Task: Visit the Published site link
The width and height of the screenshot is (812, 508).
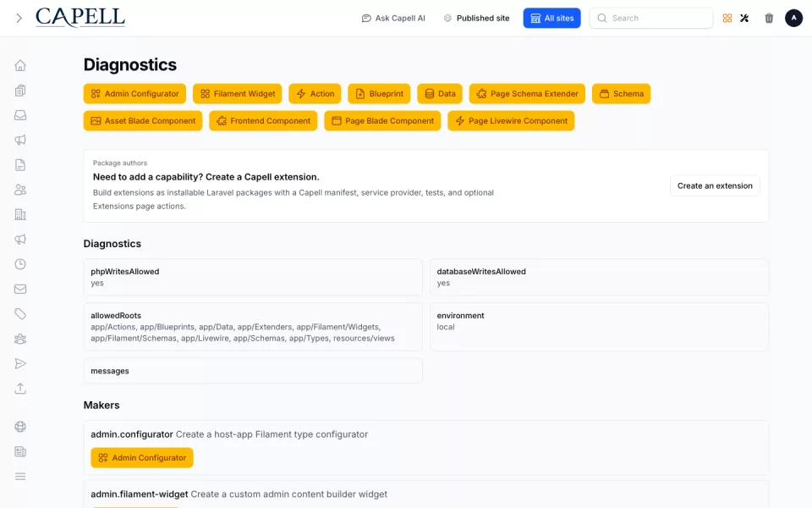Action: click(476, 18)
